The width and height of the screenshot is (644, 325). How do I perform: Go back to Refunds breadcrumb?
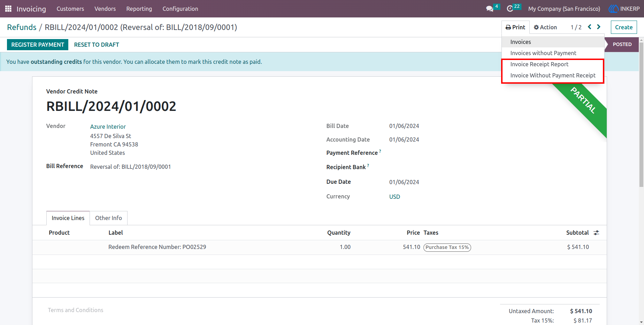pyautogui.click(x=22, y=27)
